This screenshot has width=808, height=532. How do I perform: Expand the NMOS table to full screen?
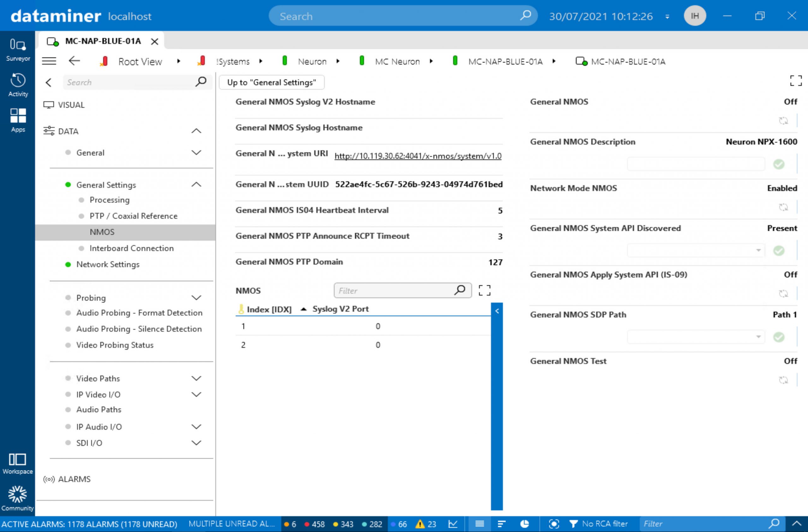[484, 290]
